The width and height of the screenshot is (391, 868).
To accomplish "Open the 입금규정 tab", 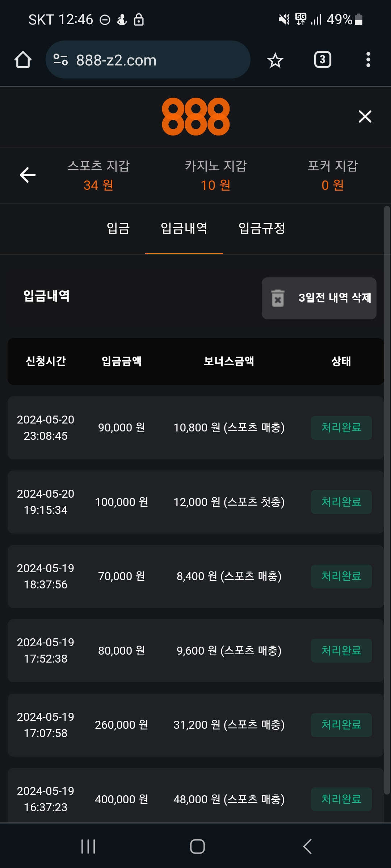I will (262, 229).
